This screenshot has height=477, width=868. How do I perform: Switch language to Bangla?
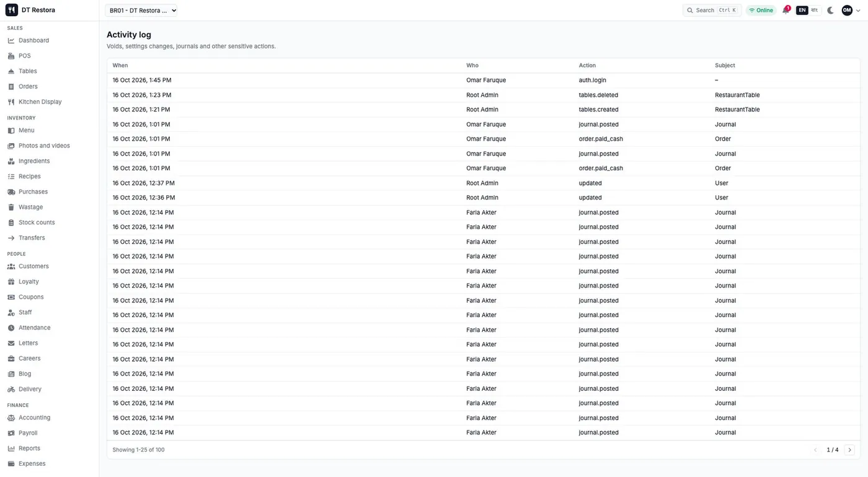tap(814, 11)
